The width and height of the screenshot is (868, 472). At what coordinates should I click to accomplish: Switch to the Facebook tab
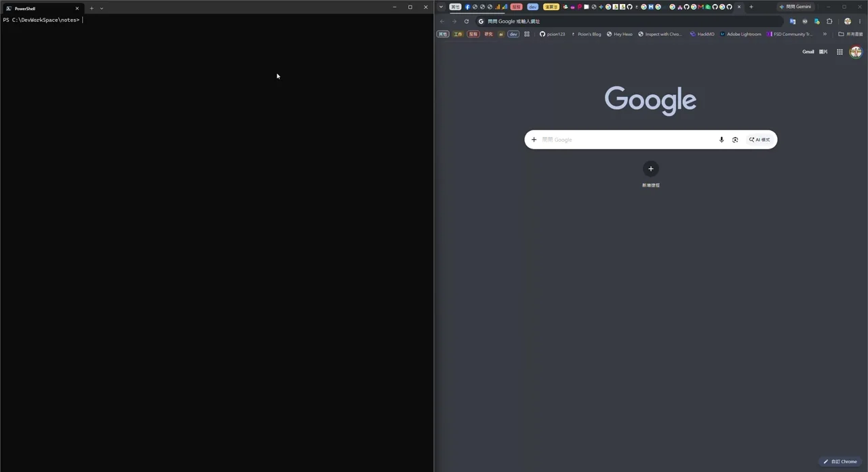(467, 7)
